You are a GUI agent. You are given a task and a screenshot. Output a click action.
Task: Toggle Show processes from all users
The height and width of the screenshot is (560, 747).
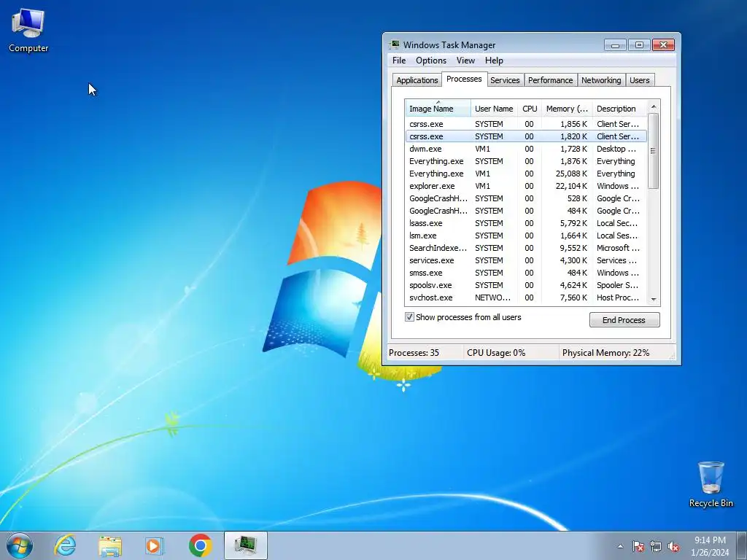[409, 317]
